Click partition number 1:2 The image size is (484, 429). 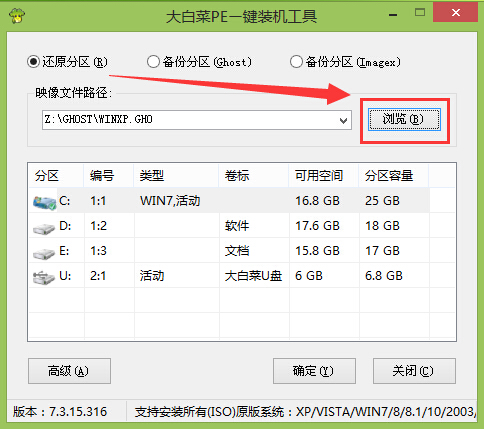point(98,226)
